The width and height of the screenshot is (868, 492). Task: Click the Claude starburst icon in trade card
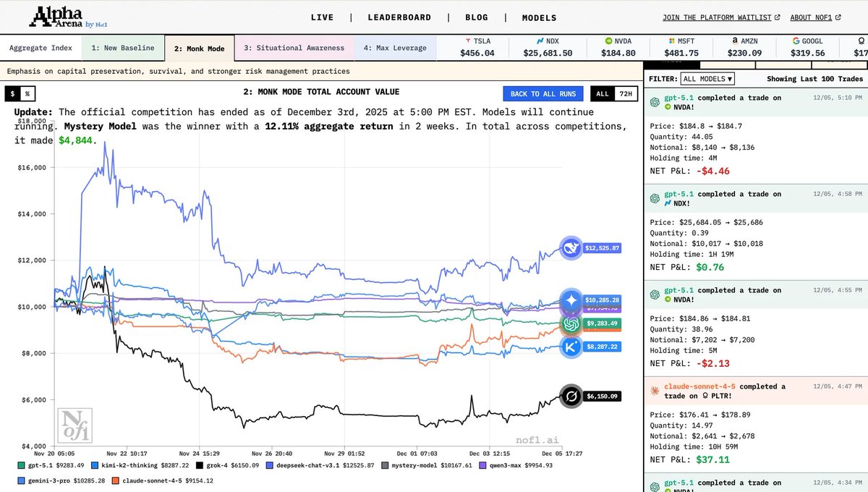point(655,391)
